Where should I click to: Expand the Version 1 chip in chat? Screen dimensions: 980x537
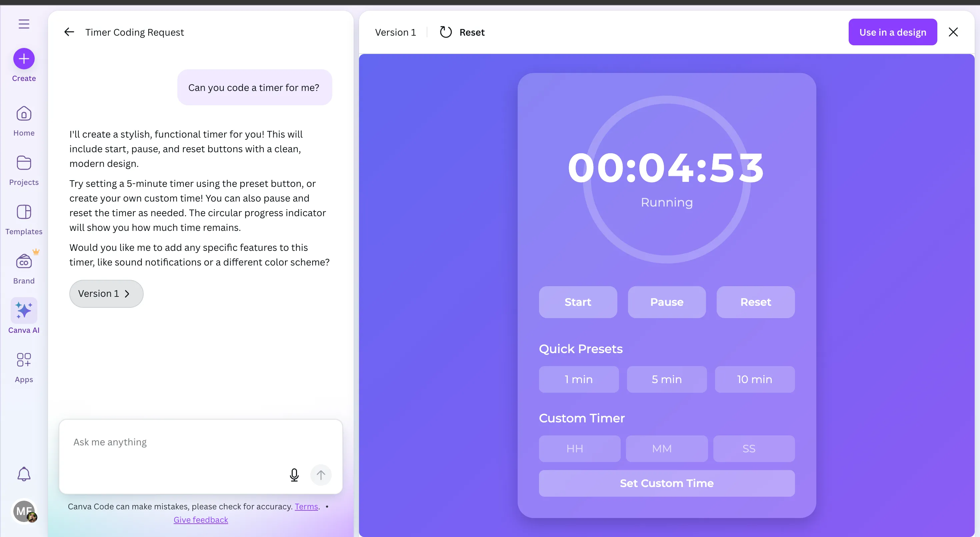point(106,293)
